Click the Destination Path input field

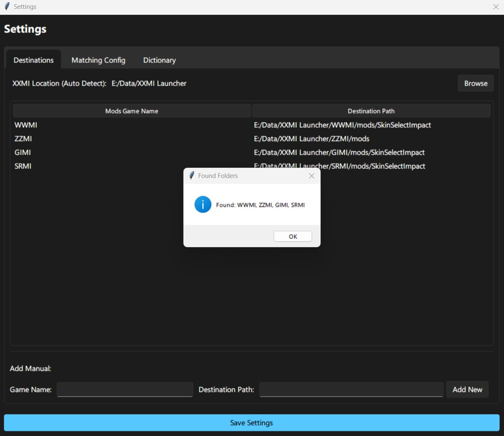(351, 389)
